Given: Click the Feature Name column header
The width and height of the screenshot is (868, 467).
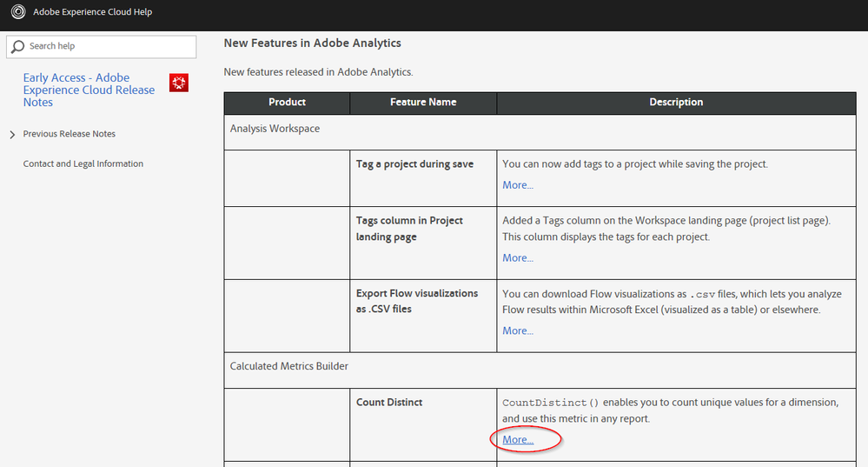Looking at the screenshot, I should pyautogui.click(x=423, y=103).
